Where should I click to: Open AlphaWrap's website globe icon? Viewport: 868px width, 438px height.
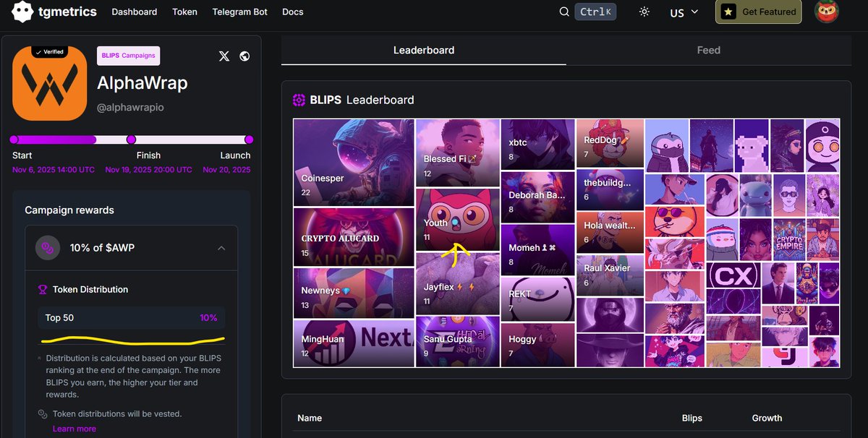pos(244,56)
